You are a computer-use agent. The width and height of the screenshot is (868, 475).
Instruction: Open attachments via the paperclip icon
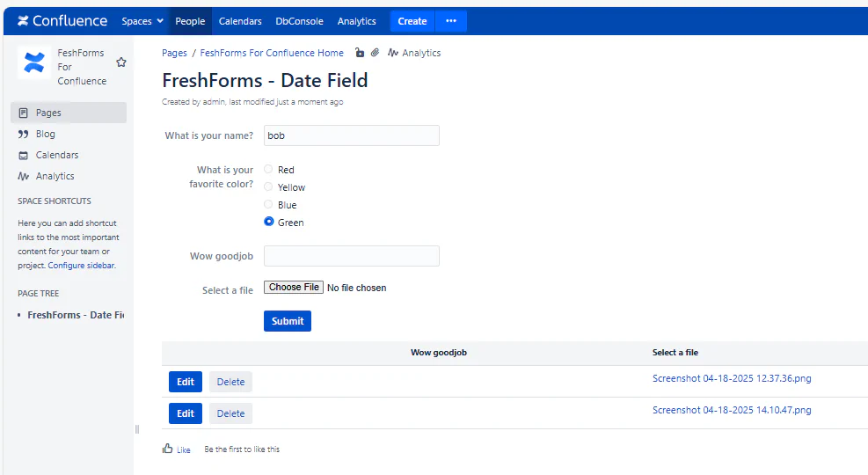[x=375, y=53]
